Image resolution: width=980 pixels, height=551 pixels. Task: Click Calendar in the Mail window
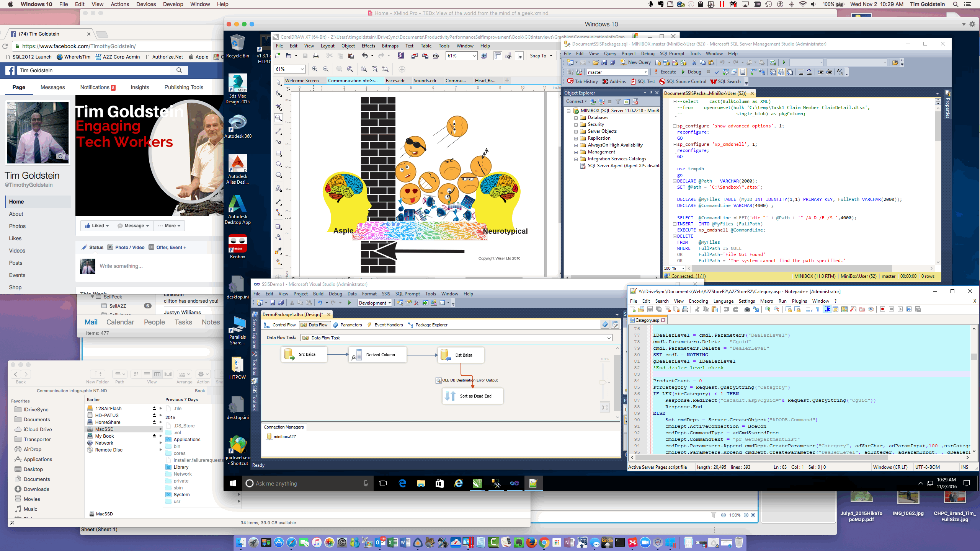point(120,322)
